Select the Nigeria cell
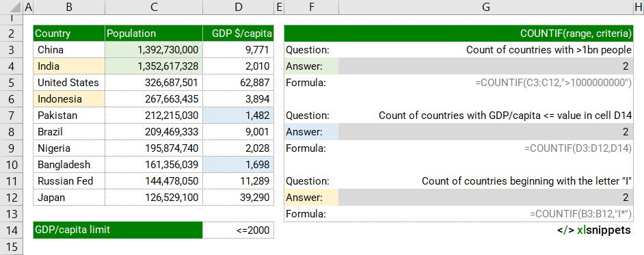Image resolution: width=644 pixels, height=255 pixels. (x=69, y=148)
